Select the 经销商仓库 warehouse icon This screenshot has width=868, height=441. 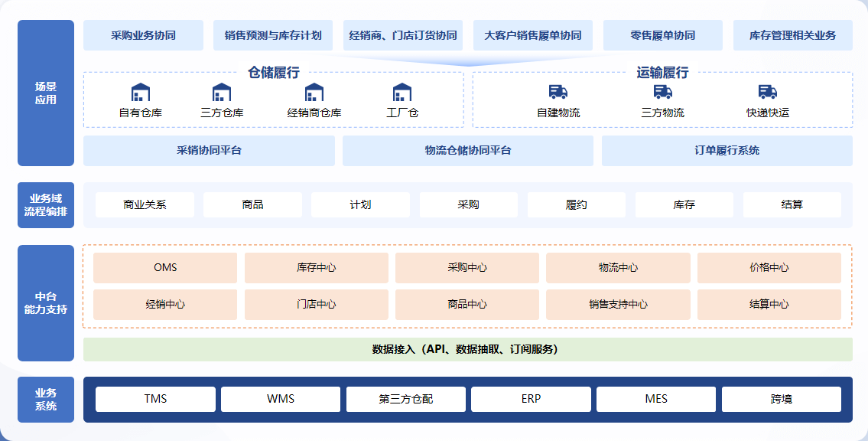pos(314,93)
